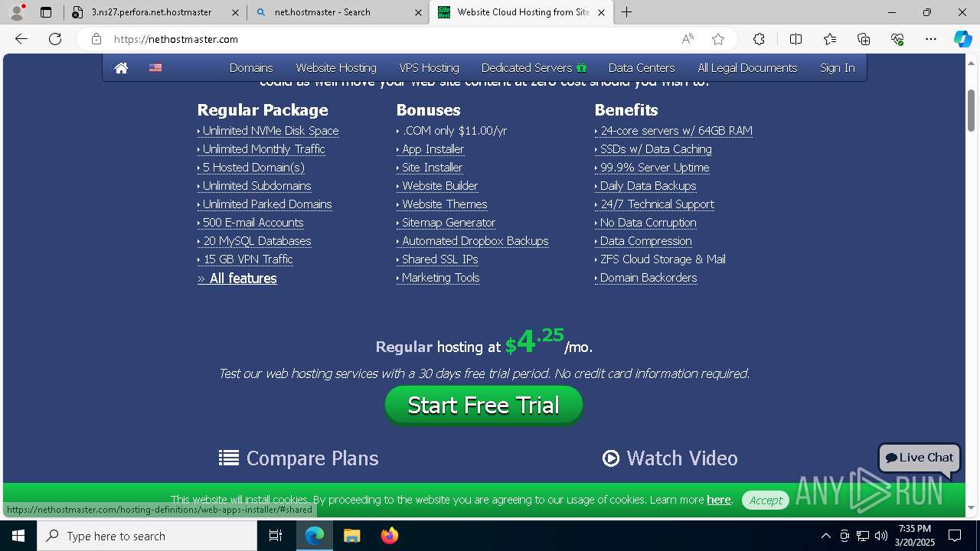Viewport: 980px width, 551px height.
Task: Open ZFS Cloud Storage & Mail link
Action: pos(663,259)
